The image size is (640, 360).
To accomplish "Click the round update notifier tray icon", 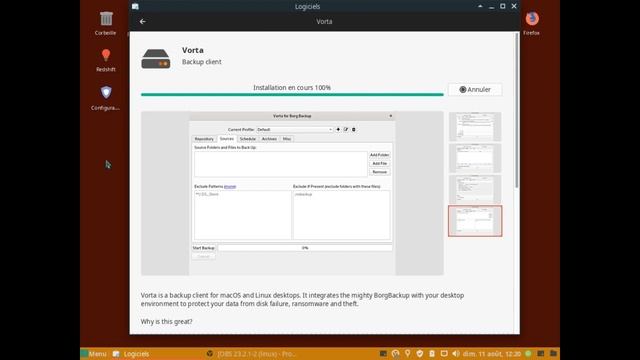I will pyautogui.click(x=395, y=353).
